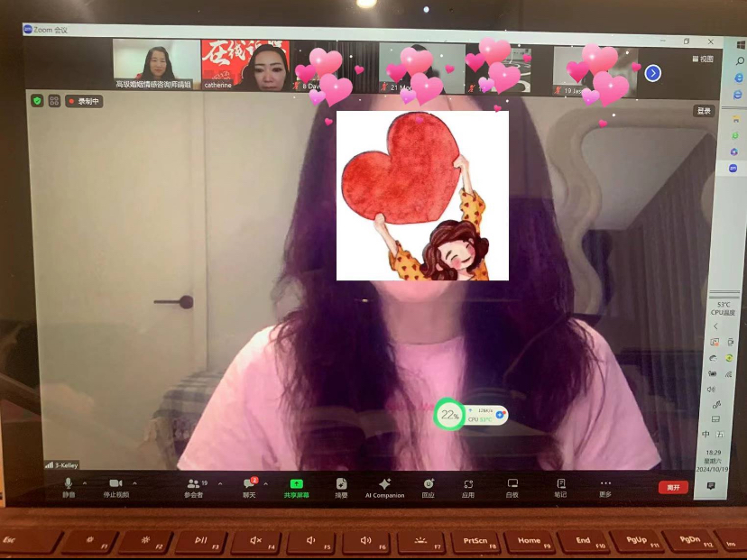Click the green 22% floating circle
747x560 pixels.
(x=449, y=415)
